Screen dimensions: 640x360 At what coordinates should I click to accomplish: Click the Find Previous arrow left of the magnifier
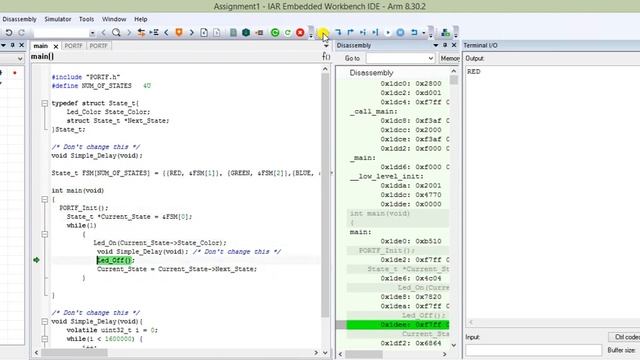[104, 32]
